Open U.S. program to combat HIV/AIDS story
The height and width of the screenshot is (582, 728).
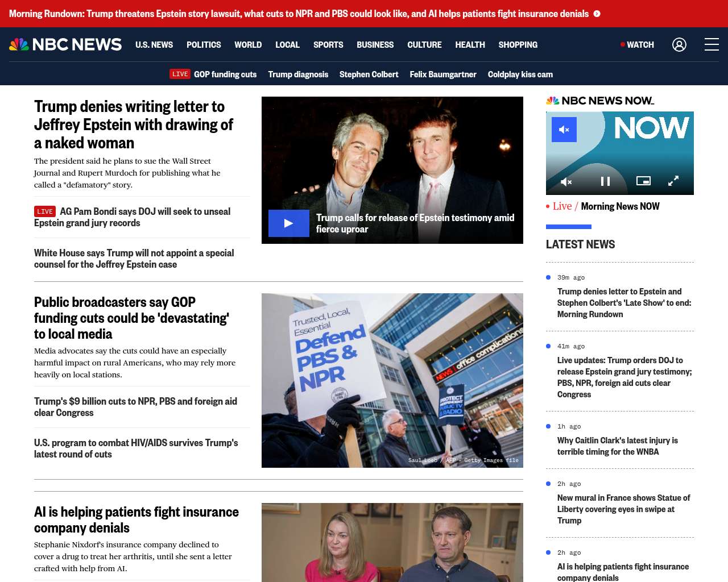click(x=136, y=448)
